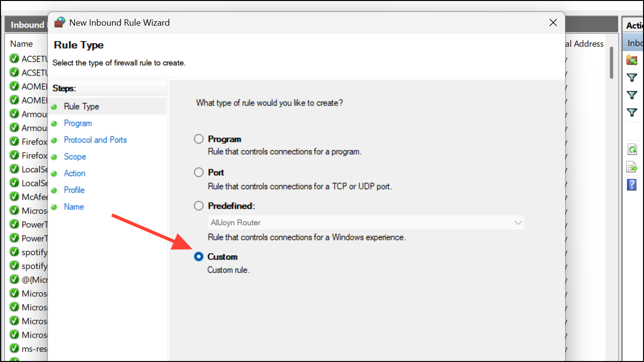Select the Program radio button
Screen dimensions: 644x362
point(199,139)
